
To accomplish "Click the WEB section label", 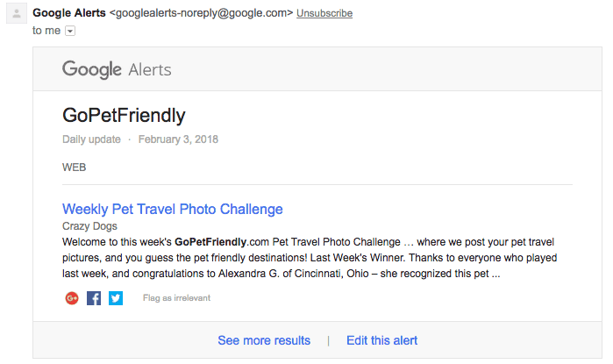I will point(74,168).
